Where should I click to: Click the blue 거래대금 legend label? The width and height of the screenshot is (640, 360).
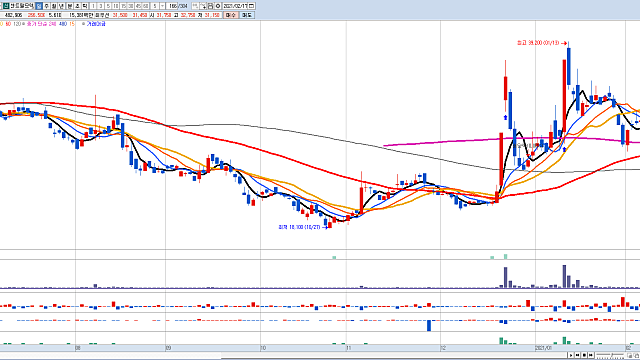coord(96,24)
